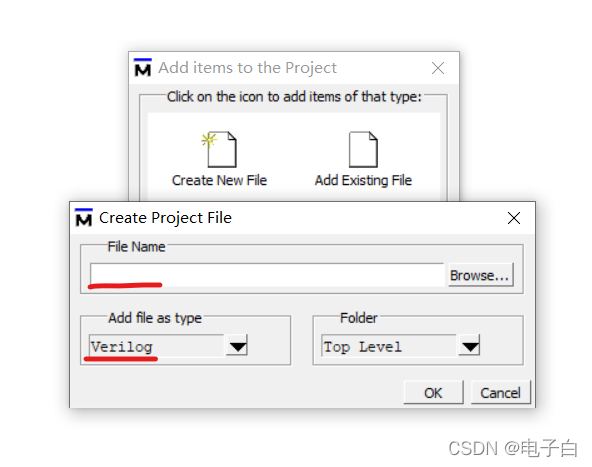Click the CSDN watermark text
Screen dimensions: 592x467
[513, 449]
